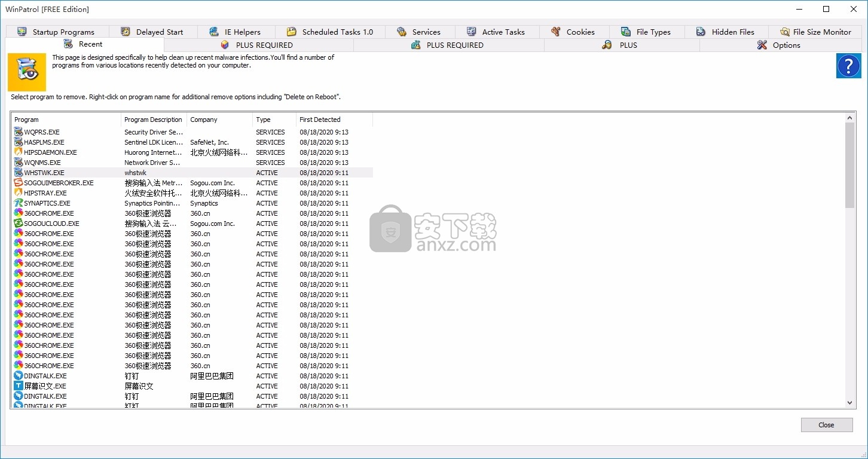Select SYNAPTICS.EXE in the list
The image size is (868, 459).
pos(192,203)
